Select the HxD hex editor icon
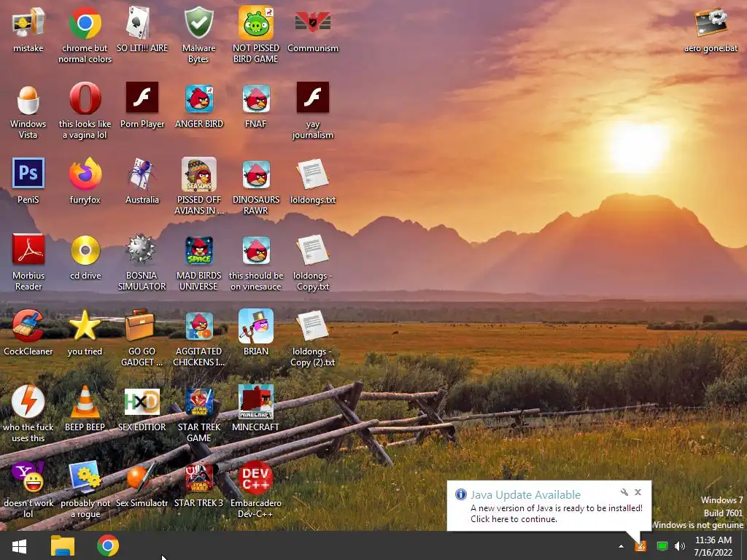747x560 pixels. (x=142, y=402)
